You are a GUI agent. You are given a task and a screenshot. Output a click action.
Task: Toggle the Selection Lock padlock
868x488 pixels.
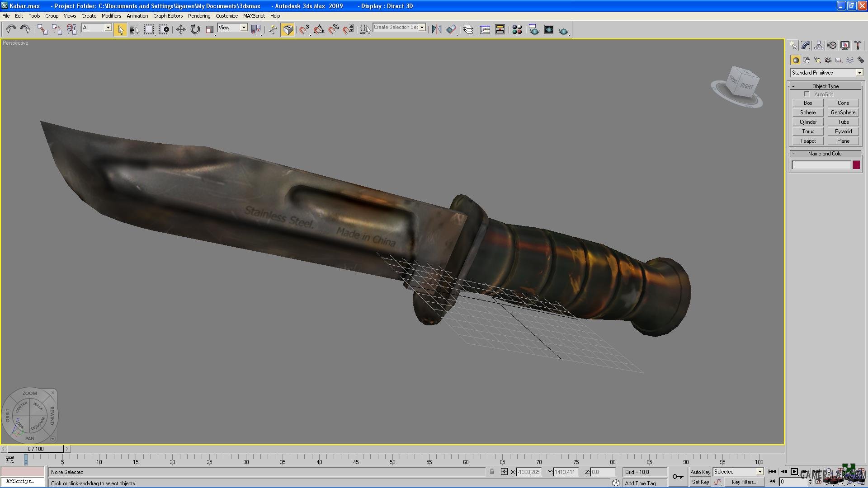click(x=492, y=472)
